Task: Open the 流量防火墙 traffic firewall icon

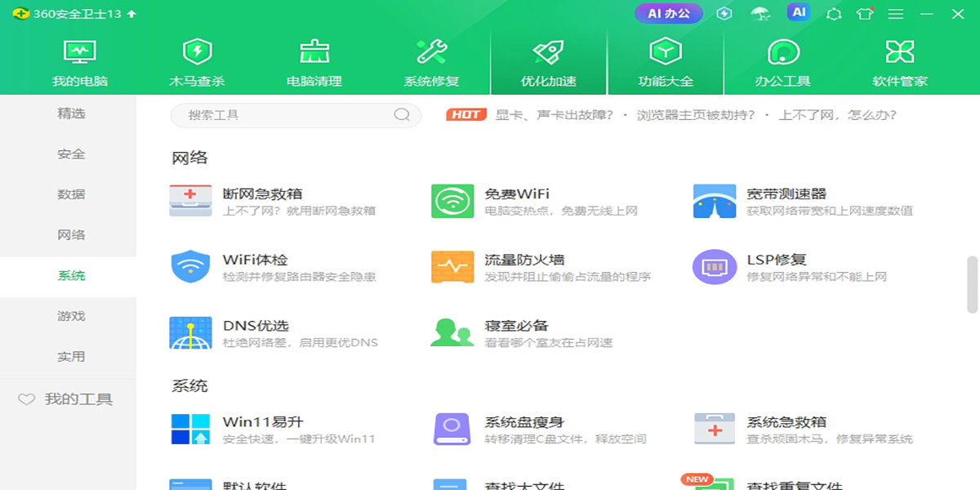Action: [x=452, y=267]
